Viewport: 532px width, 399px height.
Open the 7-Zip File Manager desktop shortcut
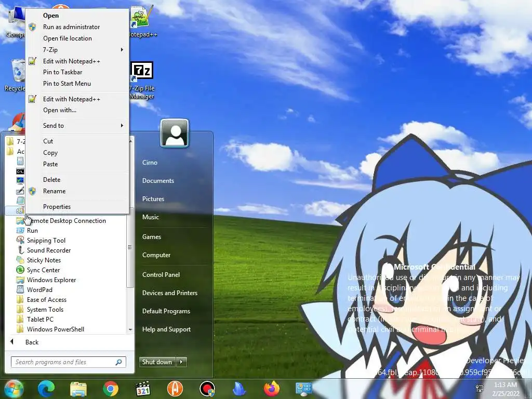[x=142, y=81]
